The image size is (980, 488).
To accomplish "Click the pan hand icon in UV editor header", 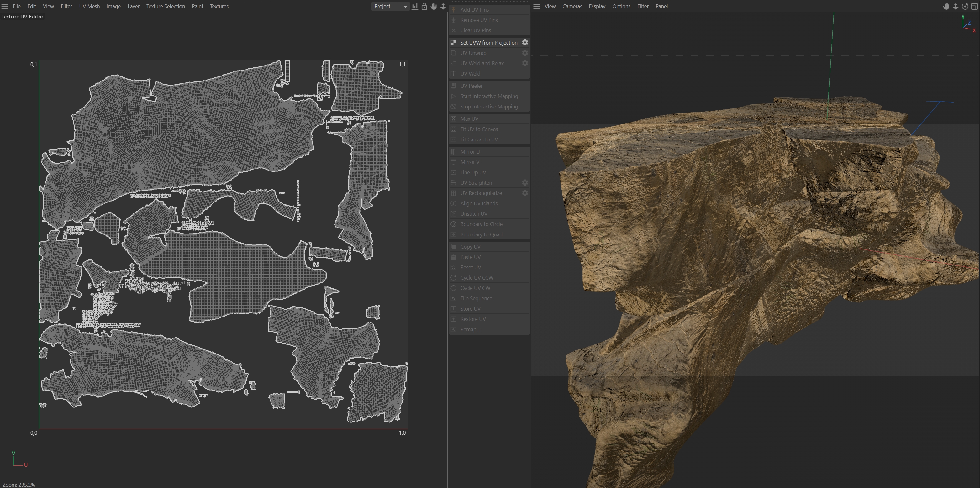I will click(433, 6).
